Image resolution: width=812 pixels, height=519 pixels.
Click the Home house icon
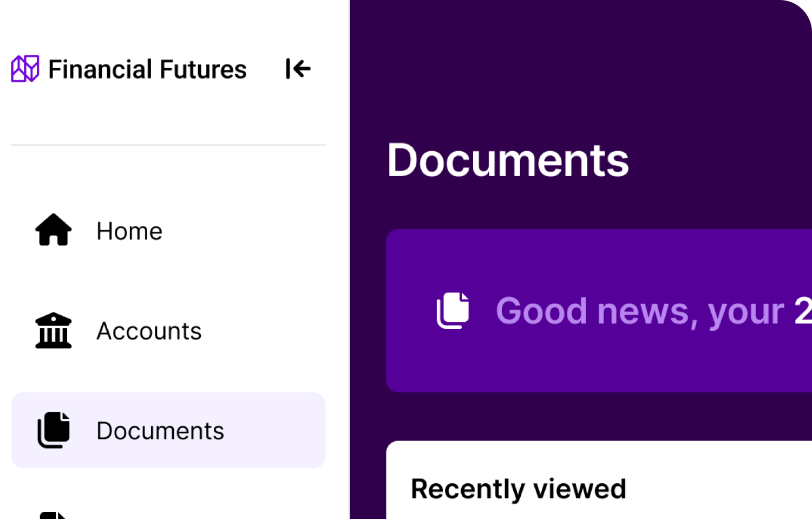point(53,230)
